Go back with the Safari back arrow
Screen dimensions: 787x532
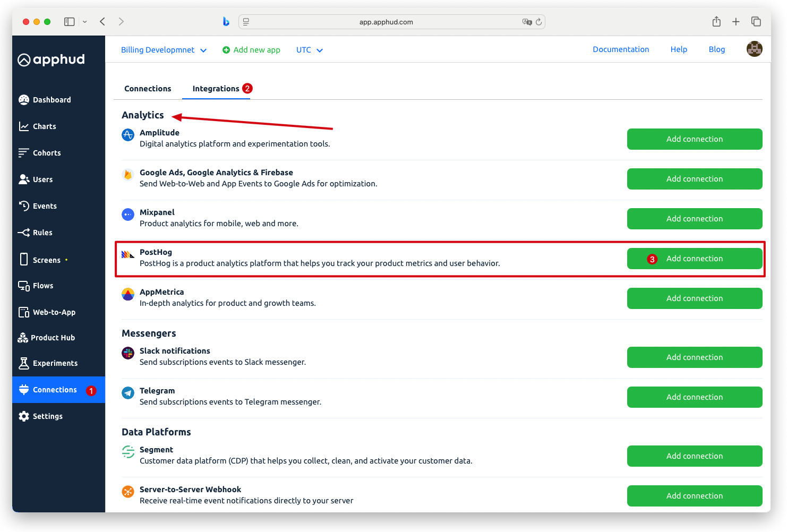pyautogui.click(x=102, y=21)
